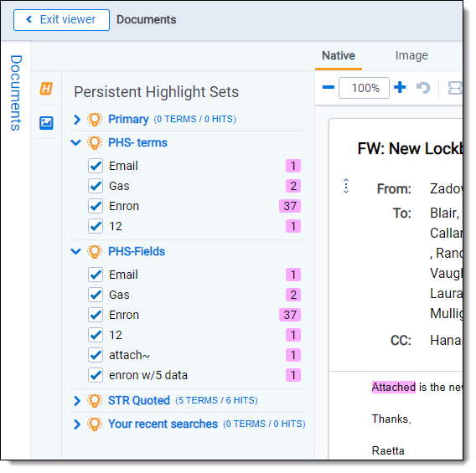Click the Exit viewer button
Image resolution: width=476 pixels, height=473 pixels.
coord(61,20)
